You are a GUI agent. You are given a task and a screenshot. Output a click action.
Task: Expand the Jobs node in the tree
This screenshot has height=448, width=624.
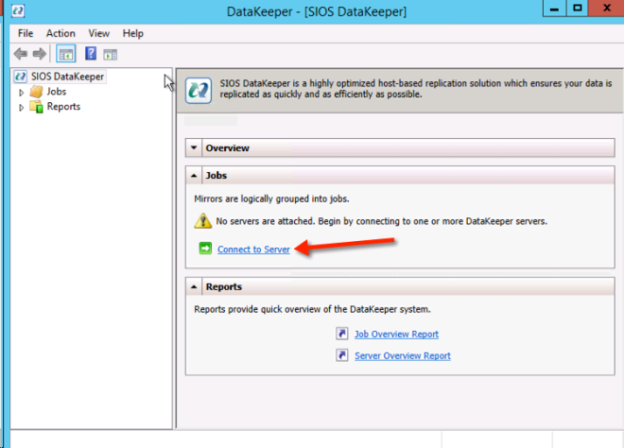[x=21, y=92]
